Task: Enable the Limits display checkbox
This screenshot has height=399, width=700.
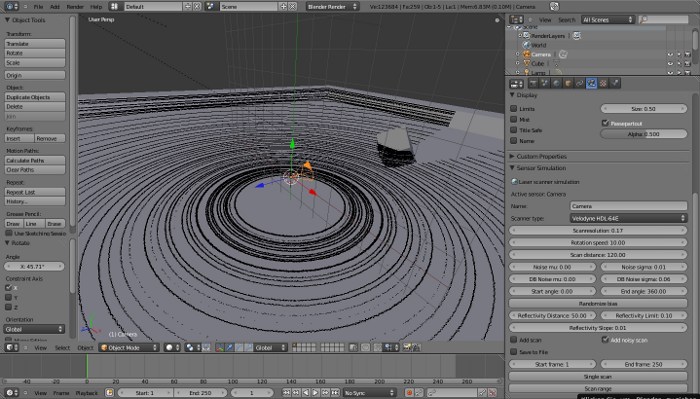Action: [x=514, y=108]
